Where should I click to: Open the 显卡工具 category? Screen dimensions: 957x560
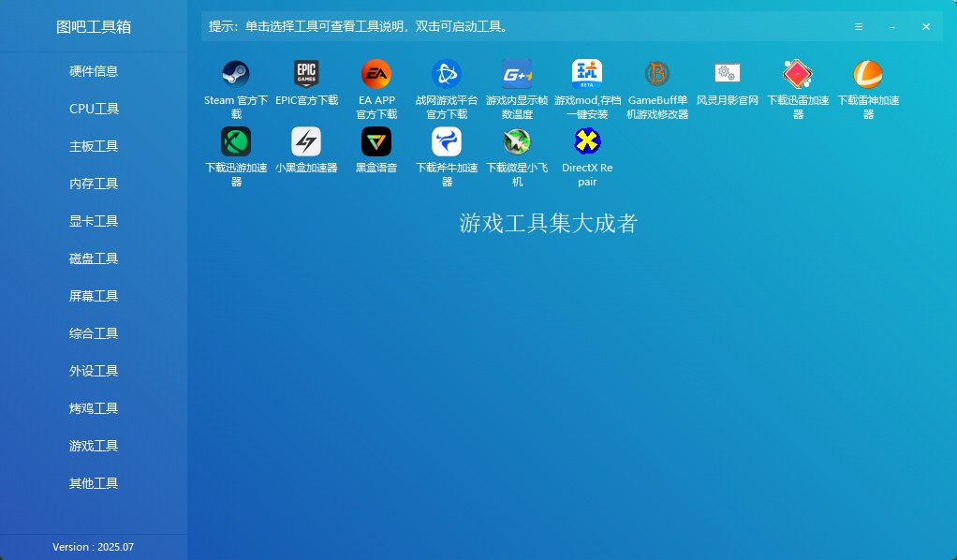click(x=94, y=221)
